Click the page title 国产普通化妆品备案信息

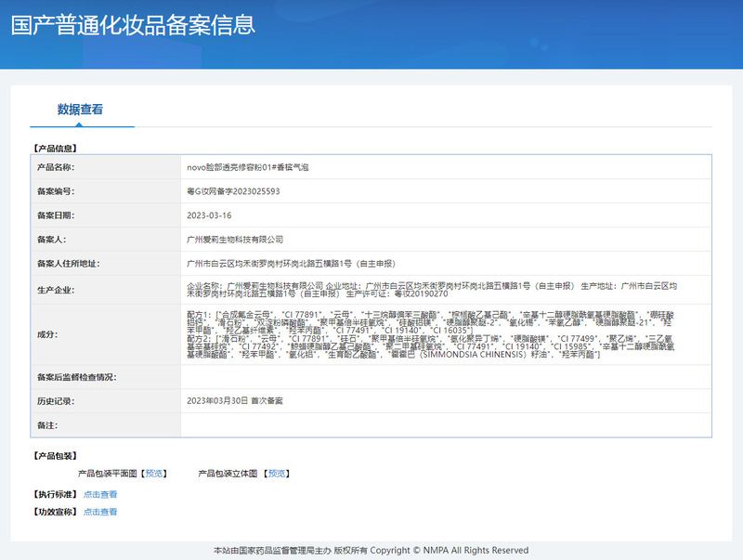[133, 25]
